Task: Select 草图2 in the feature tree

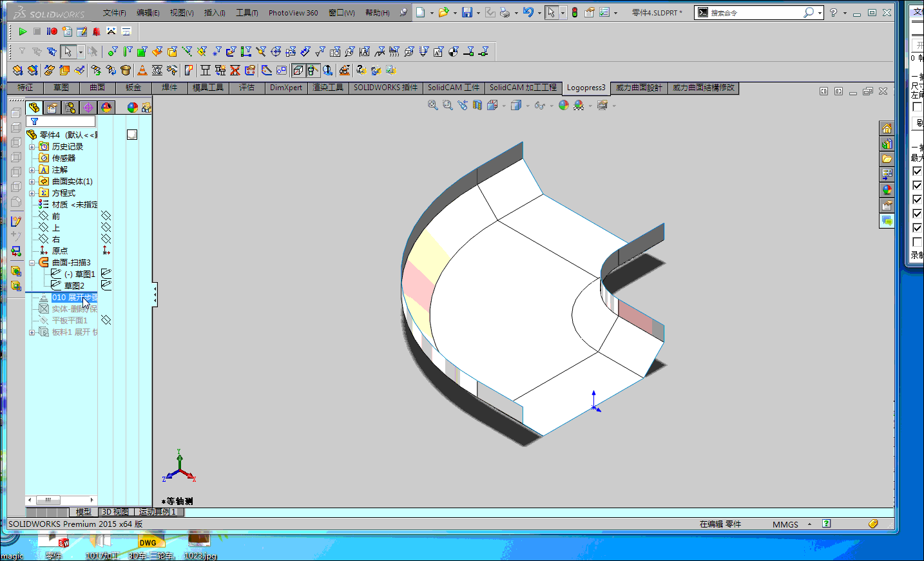Action: click(x=74, y=285)
